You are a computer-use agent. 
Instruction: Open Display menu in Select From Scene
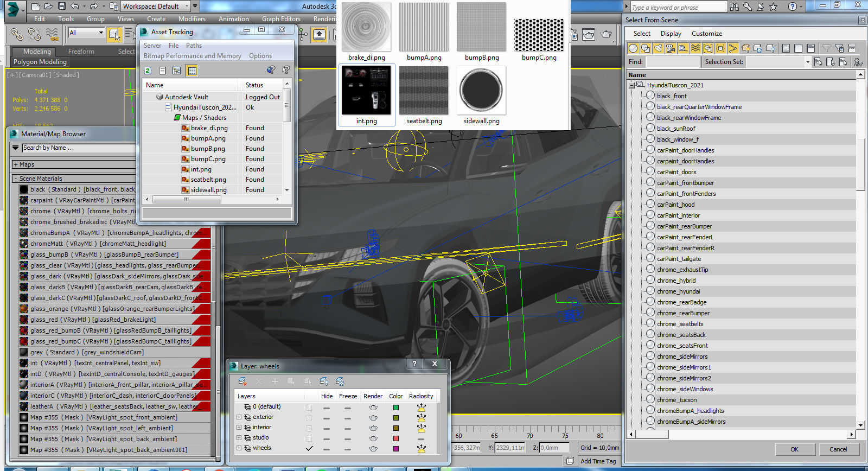pyautogui.click(x=671, y=34)
